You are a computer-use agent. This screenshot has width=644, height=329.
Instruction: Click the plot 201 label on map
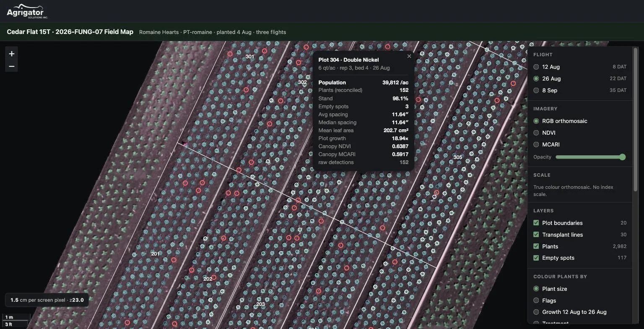click(x=155, y=253)
